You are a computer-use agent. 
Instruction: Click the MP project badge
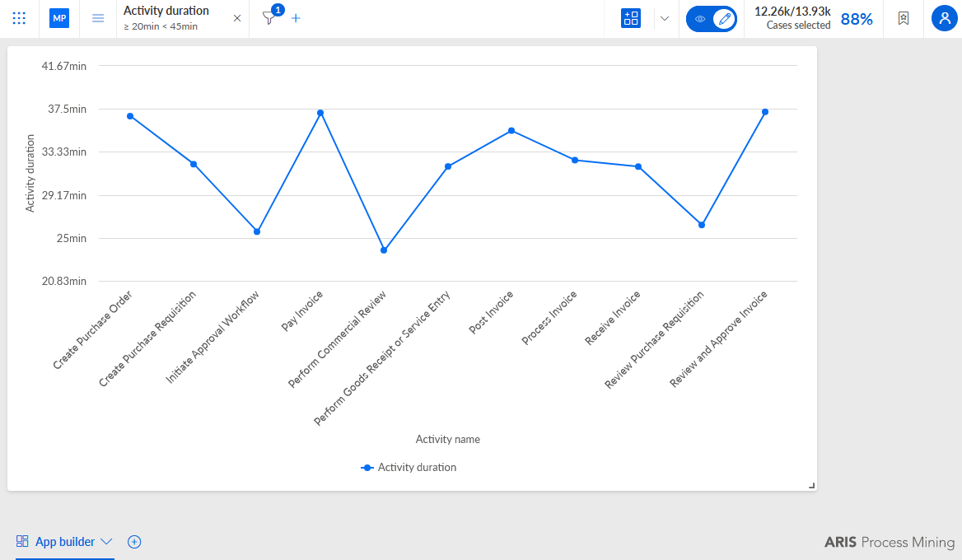pos(59,18)
